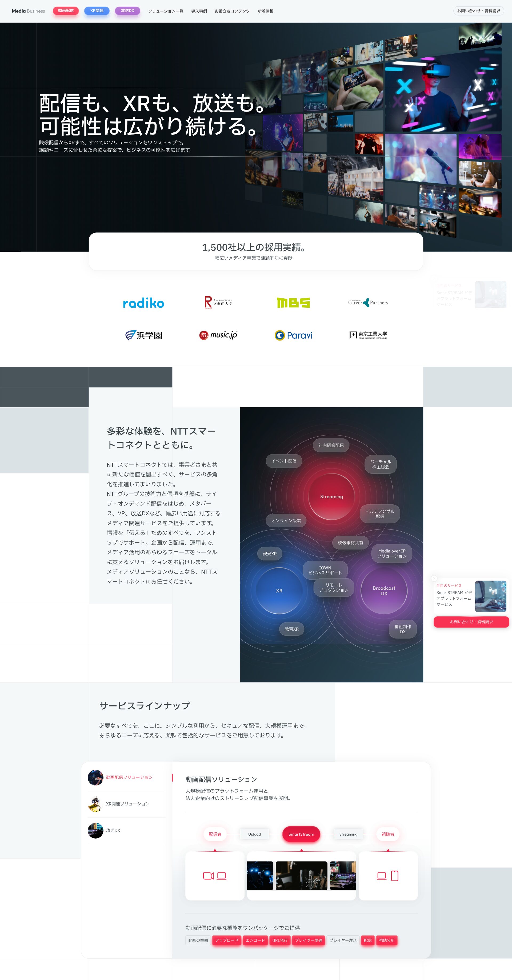Click the 立命館大学 logo
This screenshot has width=512, height=980.
218,303
